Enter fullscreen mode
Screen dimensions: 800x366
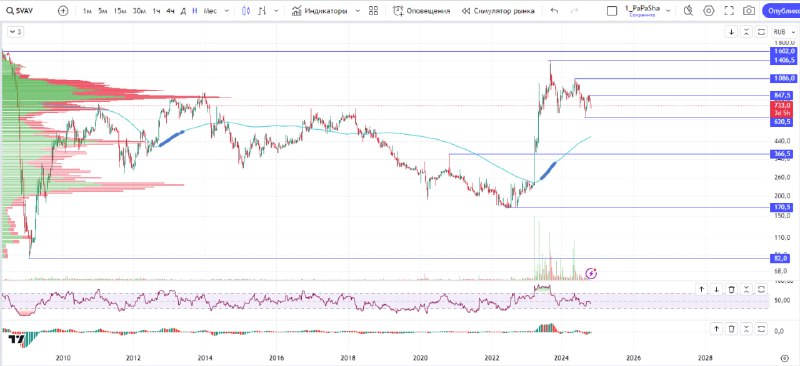(729, 11)
